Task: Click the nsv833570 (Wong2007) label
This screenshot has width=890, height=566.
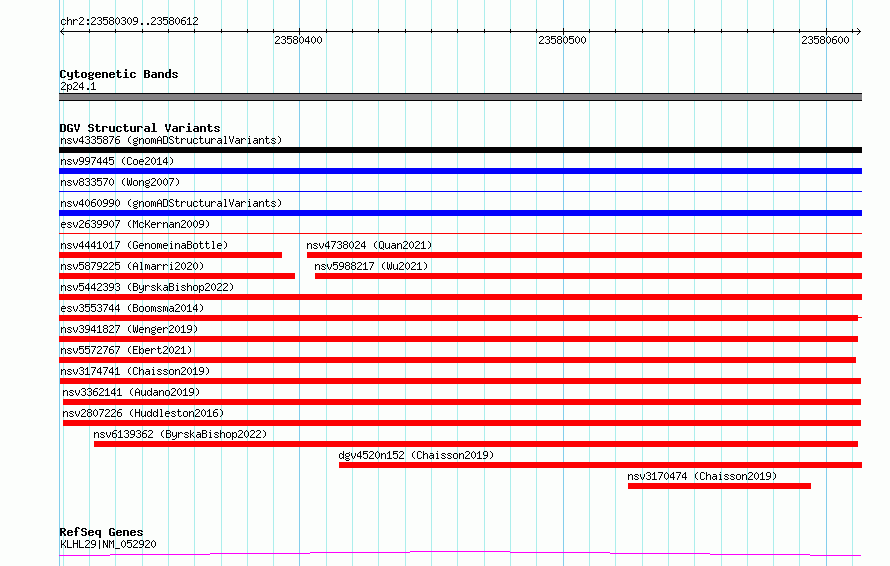Action: point(120,182)
